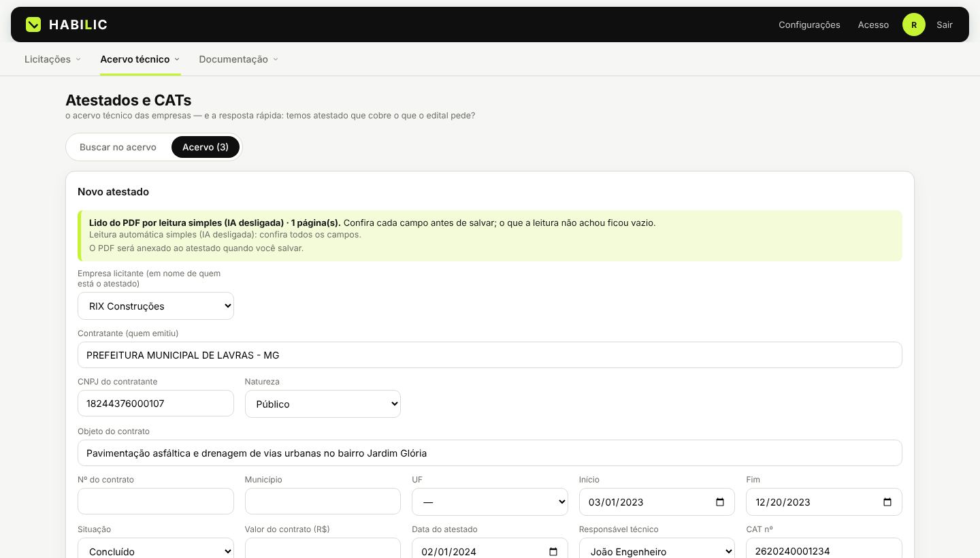Click the 'Lido do PDF por leitura simples' notice
The width and height of the screenshot is (980, 558).
pyautogui.click(x=490, y=235)
